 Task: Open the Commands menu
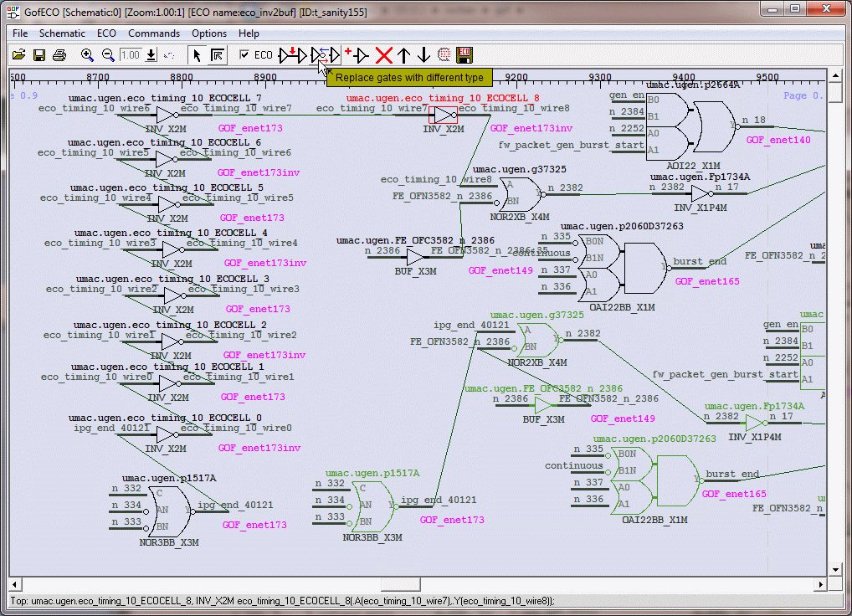(154, 33)
